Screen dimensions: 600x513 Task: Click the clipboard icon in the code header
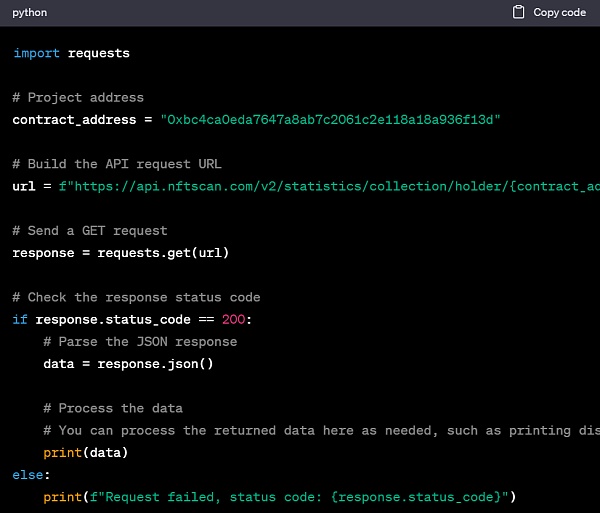(518, 13)
